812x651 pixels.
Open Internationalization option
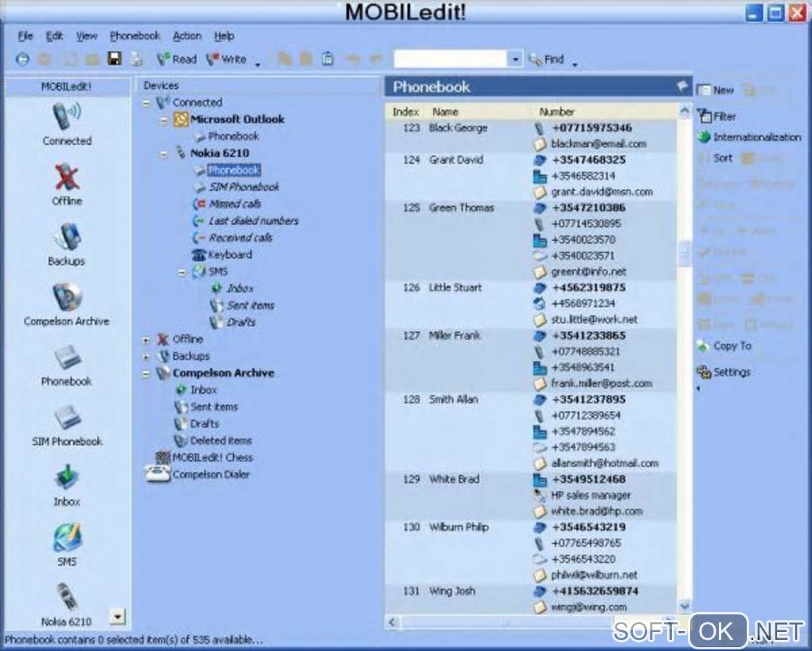[749, 137]
